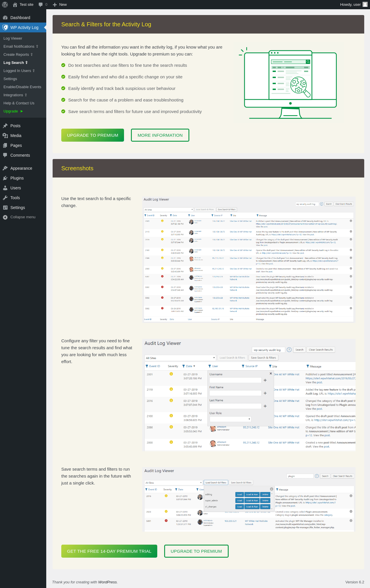Click the plus New content button
Viewport: 370px width, 588px height.
[x=60, y=5]
